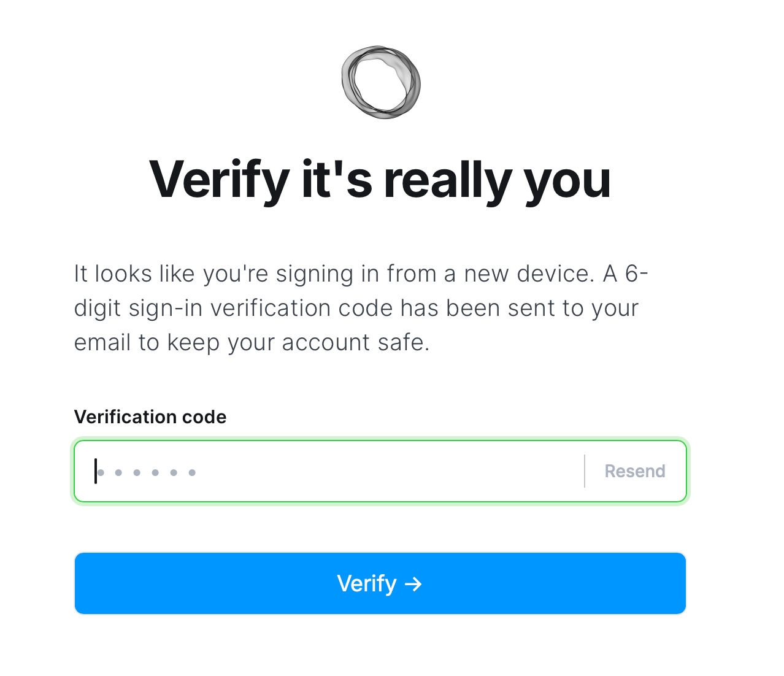Click the arrow icon on Verify button
This screenshot has height=676, width=784.
coord(413,584)
